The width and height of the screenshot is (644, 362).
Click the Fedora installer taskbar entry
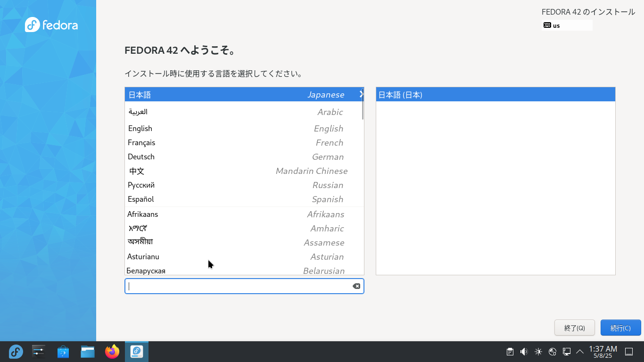[137, 352]
